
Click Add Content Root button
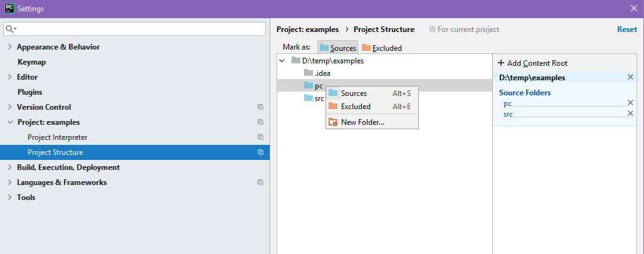[x=532, y=63]
